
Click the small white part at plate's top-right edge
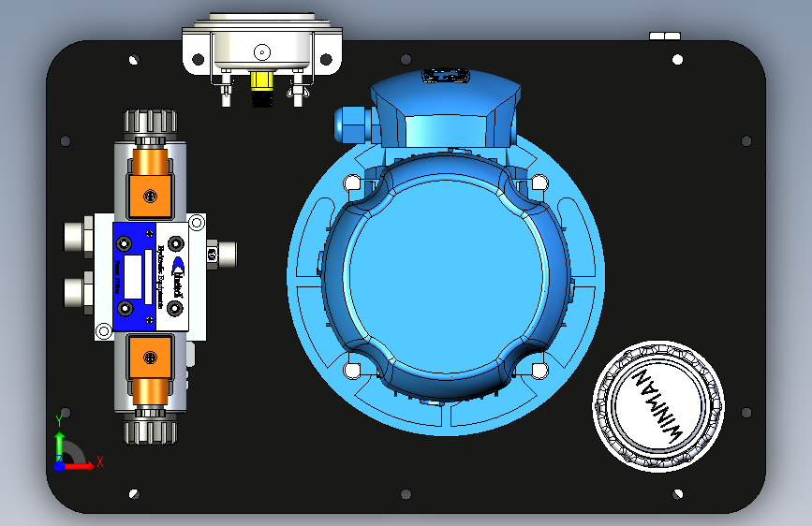665,36
